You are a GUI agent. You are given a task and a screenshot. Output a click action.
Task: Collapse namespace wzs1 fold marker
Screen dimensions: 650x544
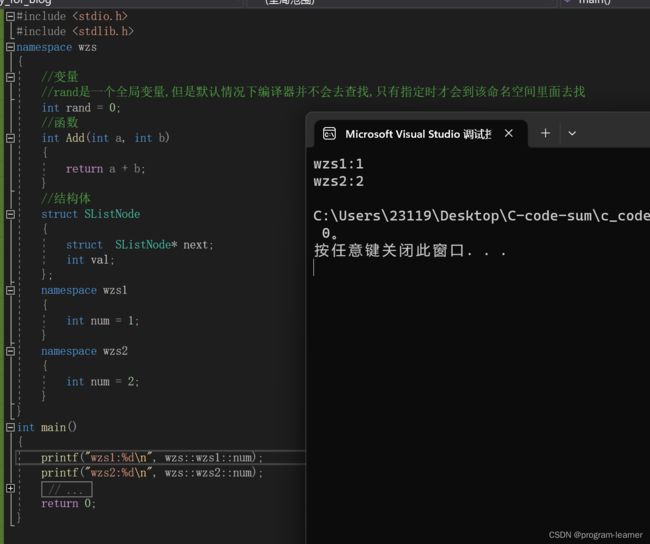10,290
